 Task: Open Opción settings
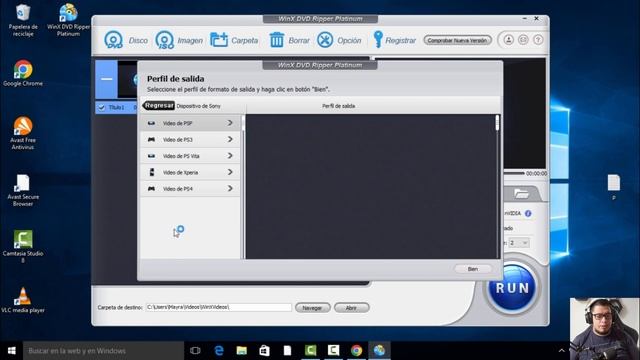(x=339, y=40)
